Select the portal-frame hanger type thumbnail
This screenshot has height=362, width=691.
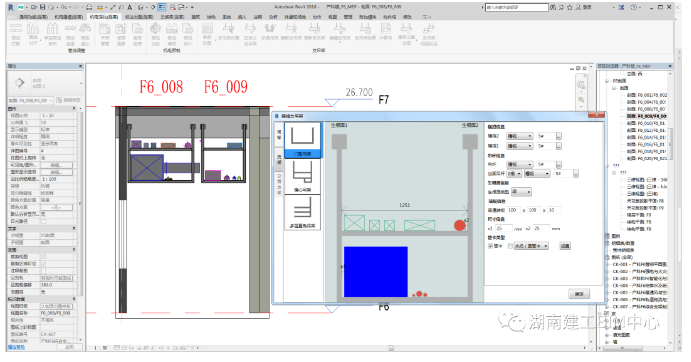(x=302, y=140)
